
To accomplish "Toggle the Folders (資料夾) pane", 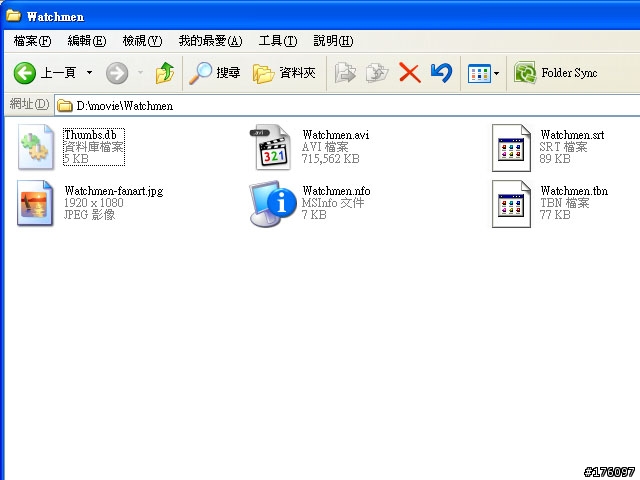I will pyautogui.click(x=284, y=73).
